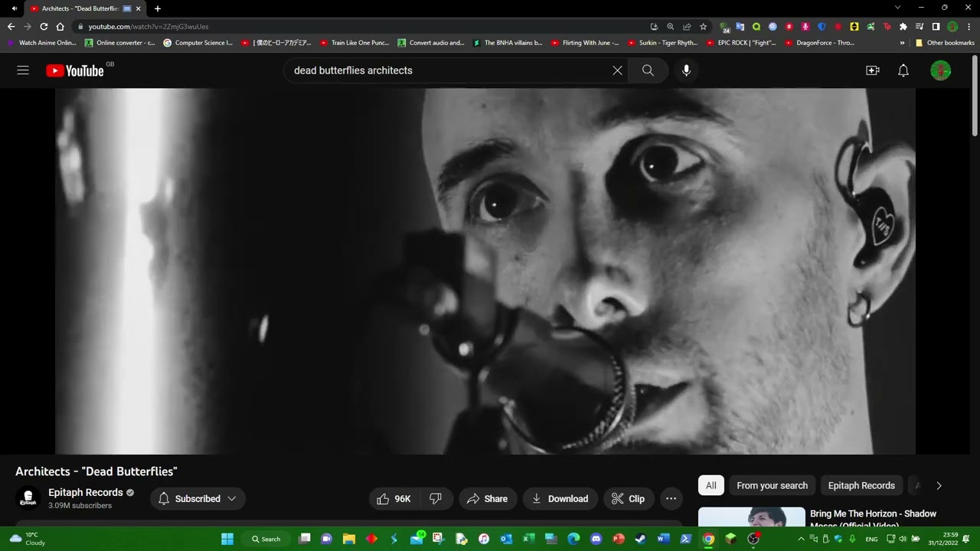Open the Other bookmarks folder
This screenshot has height=551, width=980.
945,43
